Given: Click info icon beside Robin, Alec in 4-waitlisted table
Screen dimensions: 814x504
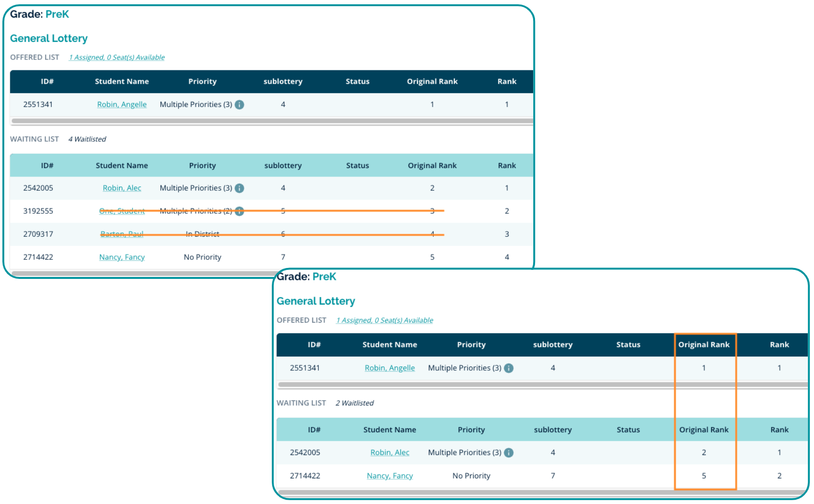Looking at the screenshot, I should [239, 188].
